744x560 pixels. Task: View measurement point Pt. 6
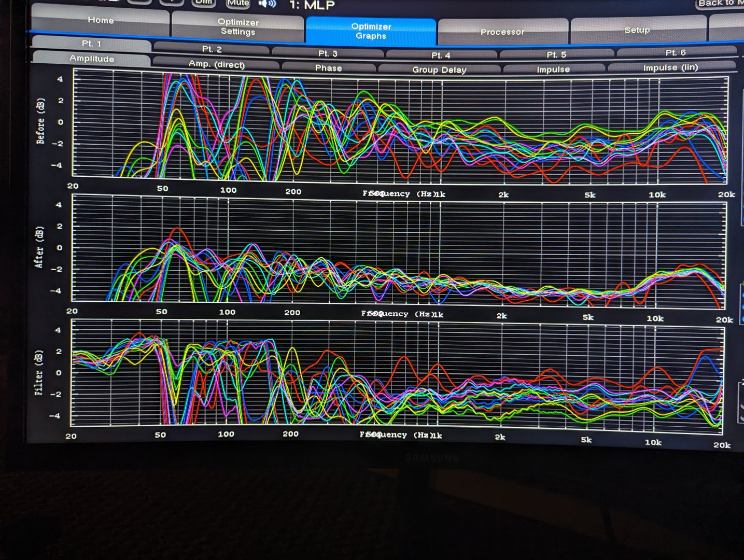(675, 53)
